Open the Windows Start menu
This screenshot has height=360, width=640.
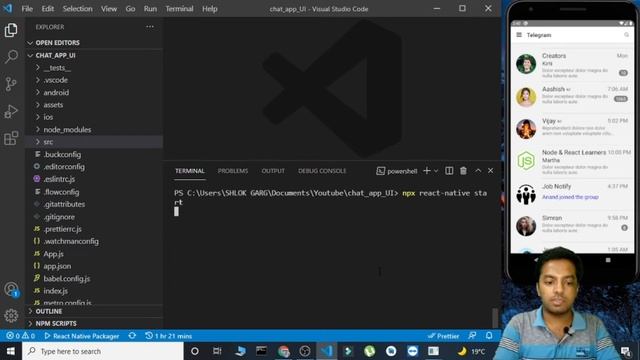[x=11, y=351]
